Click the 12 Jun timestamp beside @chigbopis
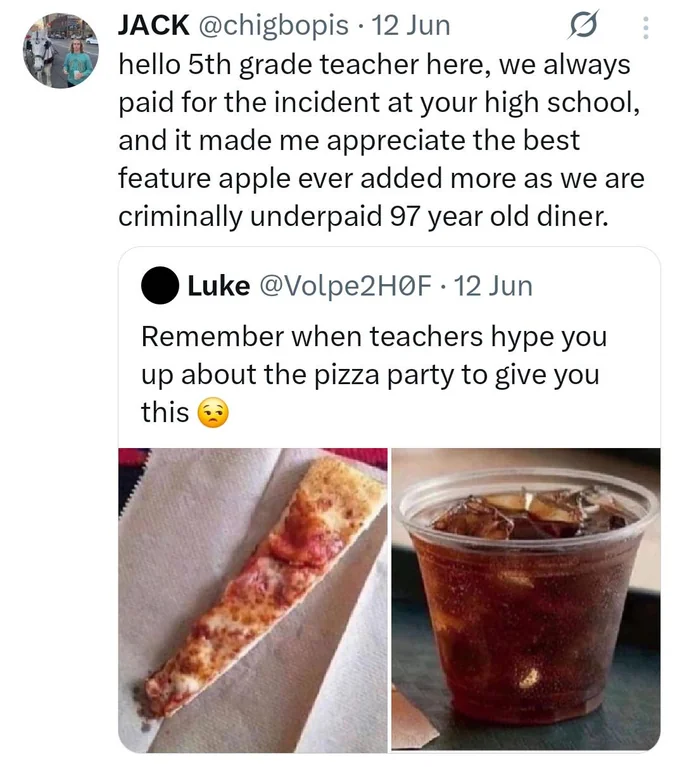The width and height of the screenshot is (677, 767). 411,24
